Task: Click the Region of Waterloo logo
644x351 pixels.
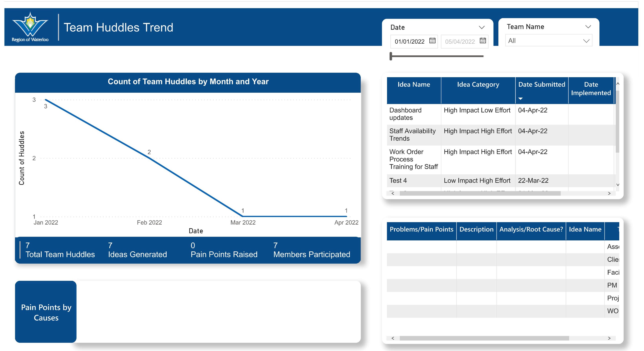Action: pos(30,27)
